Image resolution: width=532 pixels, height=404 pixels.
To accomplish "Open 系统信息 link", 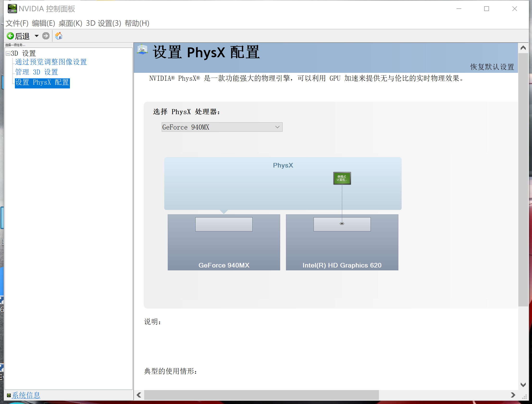I will pos(26,395).
